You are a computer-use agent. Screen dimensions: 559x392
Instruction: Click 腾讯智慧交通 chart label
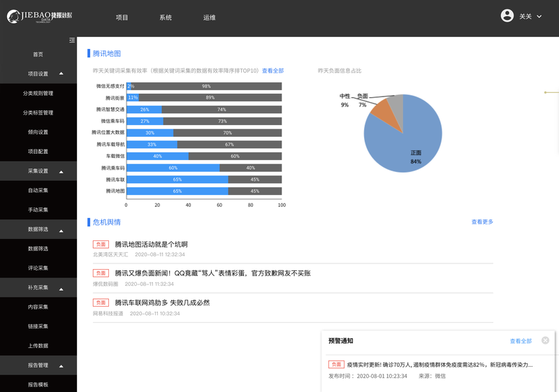click(x=110, y=110)
